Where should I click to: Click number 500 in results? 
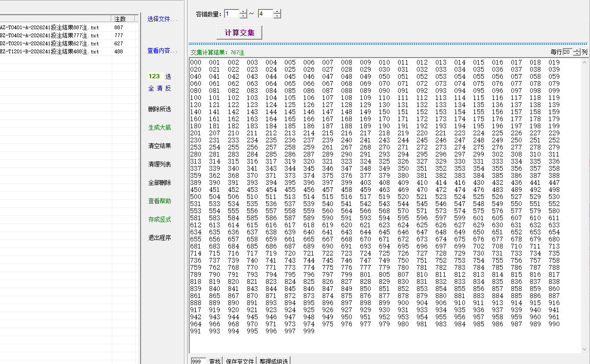click(x=196, y=197)
